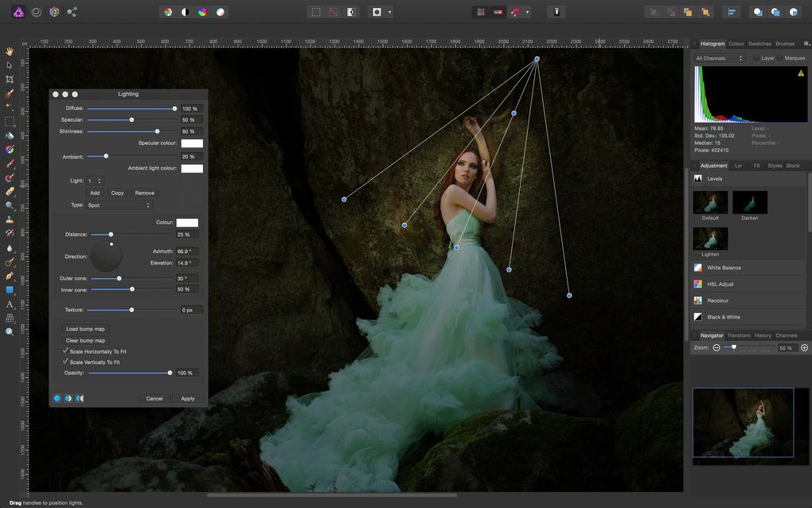Screen dimensions: 812x508
Task: Select the Zoom magnifier tool at toolbar bottom
Action: point(10,331)
